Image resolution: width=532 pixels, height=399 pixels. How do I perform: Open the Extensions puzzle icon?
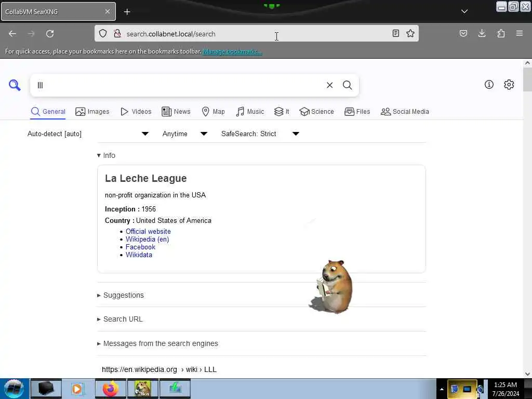[x=501, y=33]
